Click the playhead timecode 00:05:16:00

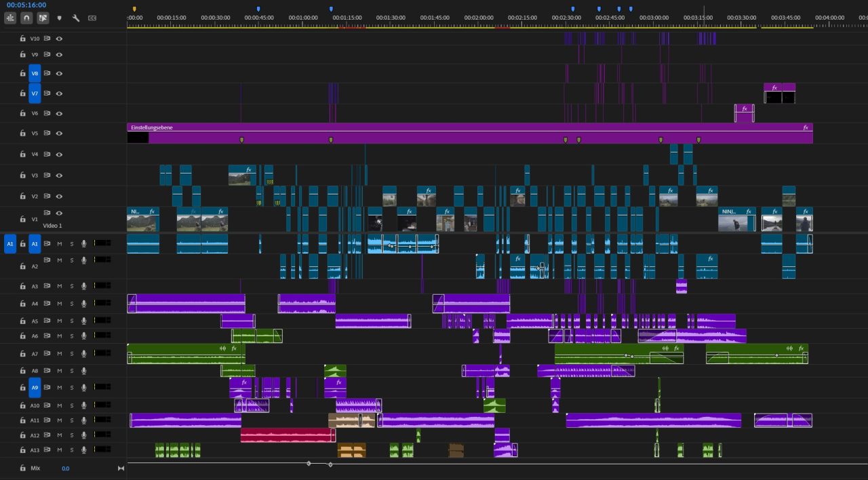point(26,5)
